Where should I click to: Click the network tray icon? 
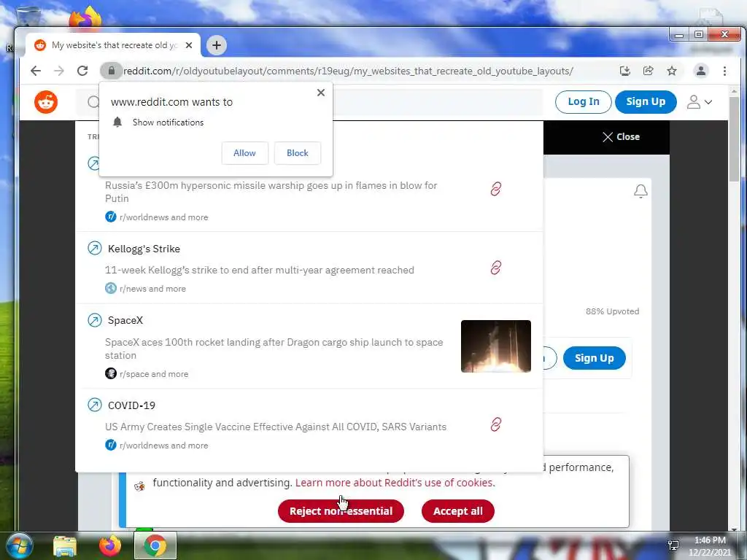click(x=673, y=545)
